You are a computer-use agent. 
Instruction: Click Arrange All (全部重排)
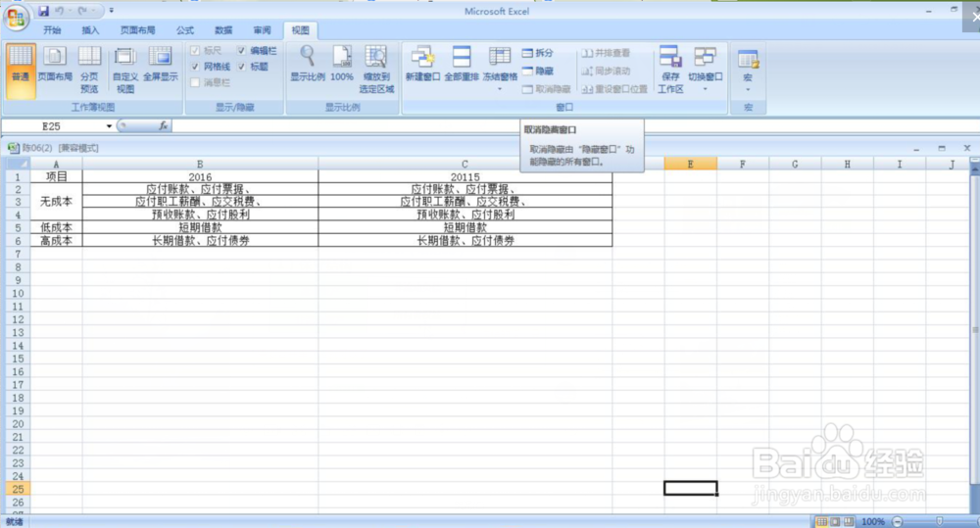462,64
